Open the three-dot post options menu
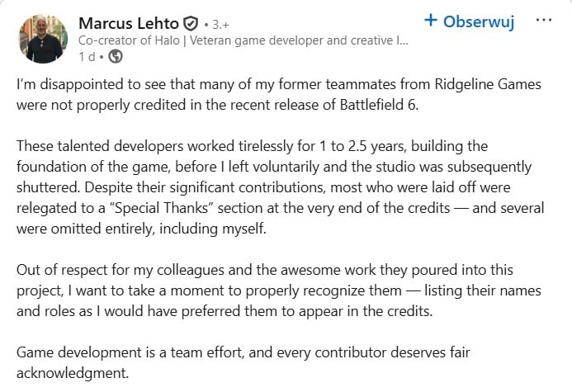The height and width of the screenshot is (392, 572). point(544,20)
